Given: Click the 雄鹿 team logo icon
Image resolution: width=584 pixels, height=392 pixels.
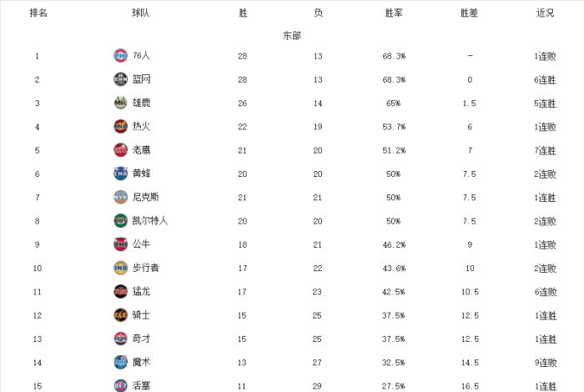Looking at the screenshot, I should point(120,103).
